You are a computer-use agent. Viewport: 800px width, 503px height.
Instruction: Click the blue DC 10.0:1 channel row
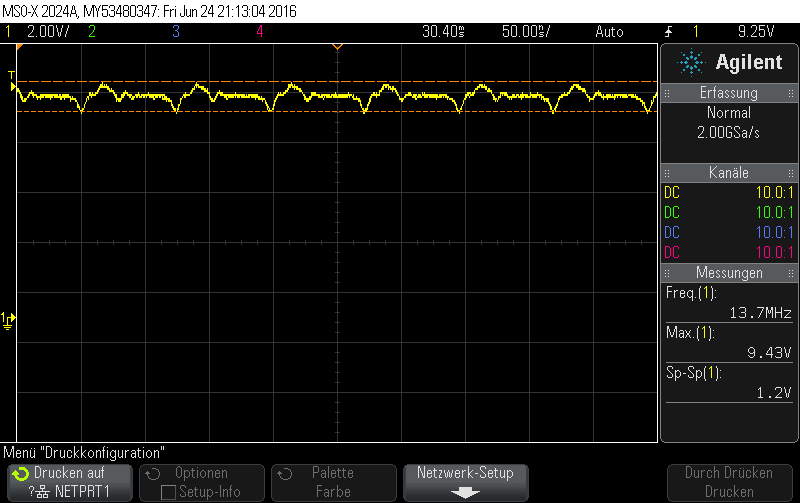[729, 233]
